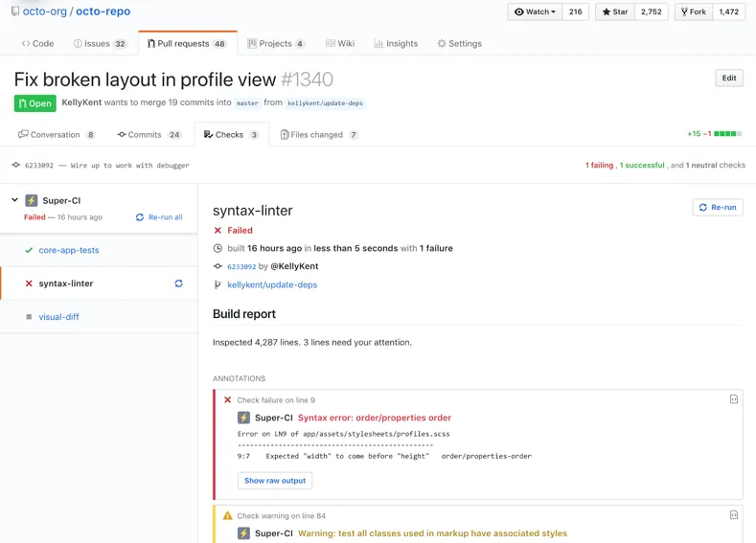Click the Super-CI lightning bolt avatar in sidebar
This screenshot has height=543, width=756.
(31, 201)
